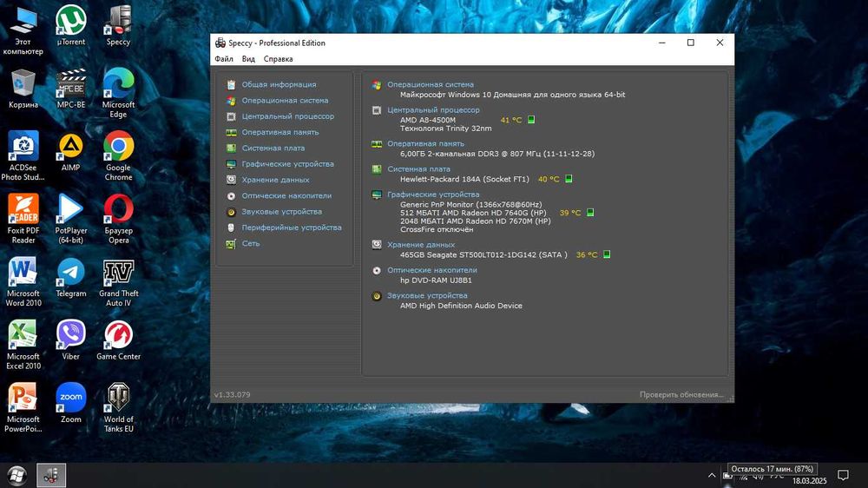
Task: Open the Вид menu
Action: pos(248,59)
